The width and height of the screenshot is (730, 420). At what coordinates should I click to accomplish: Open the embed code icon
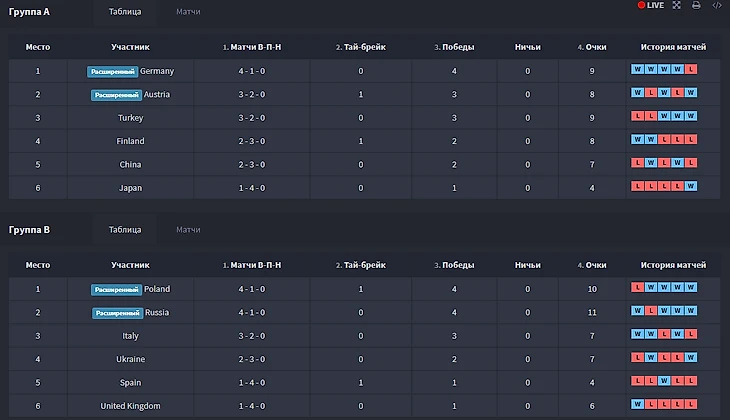coord(717,6)
